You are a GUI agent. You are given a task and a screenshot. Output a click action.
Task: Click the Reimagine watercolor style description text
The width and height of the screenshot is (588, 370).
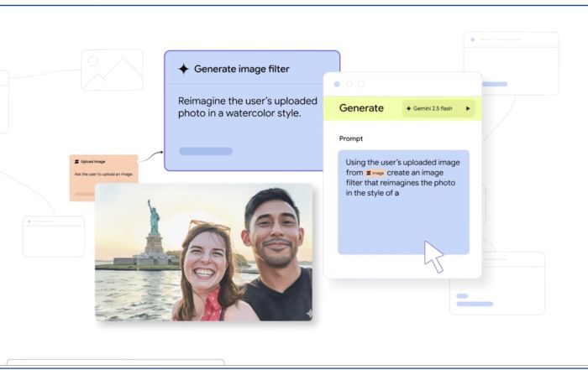tap(239, 107)
